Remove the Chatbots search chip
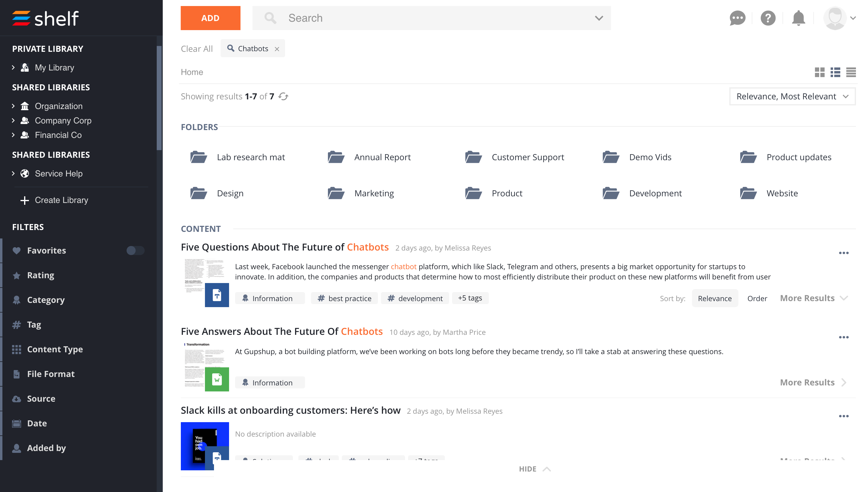The width and height of the screenshot is (868, 492). click(x=277, y=49)
